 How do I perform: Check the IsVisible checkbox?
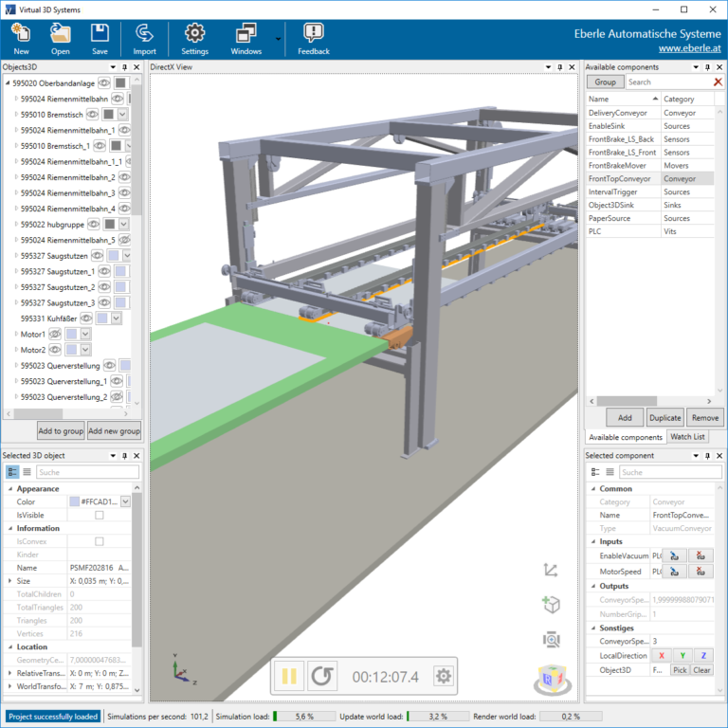[x=100, y=515]
